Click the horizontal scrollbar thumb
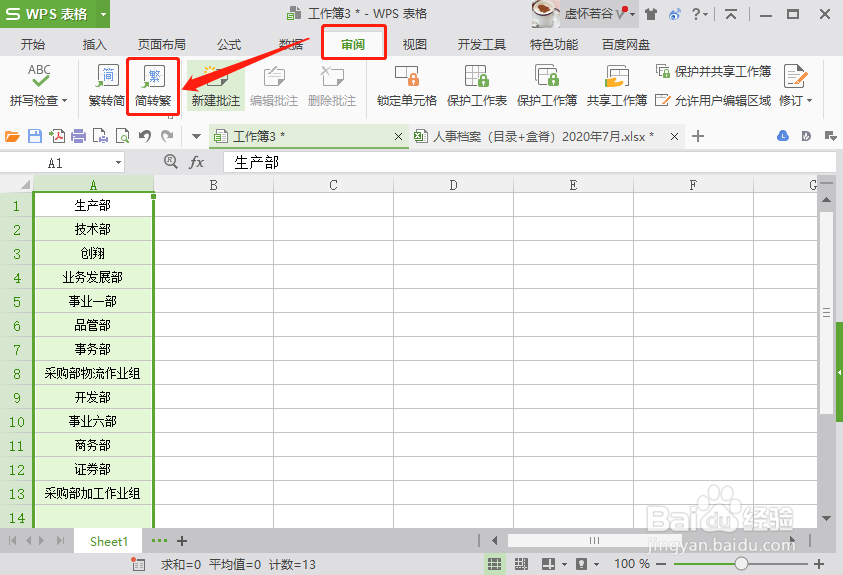 pyautogui.click(x=595, y=540)
